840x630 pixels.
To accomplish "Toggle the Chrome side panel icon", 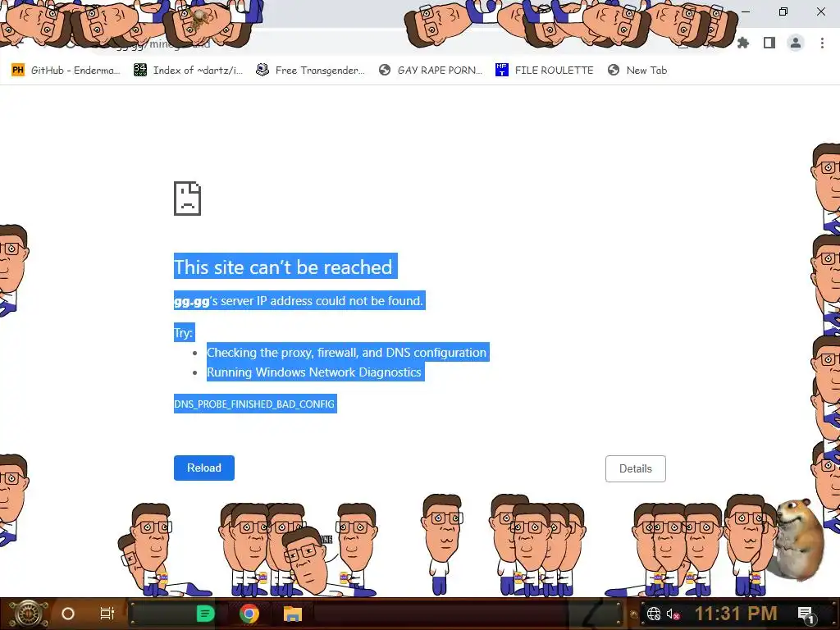I will tap(769, 43).
